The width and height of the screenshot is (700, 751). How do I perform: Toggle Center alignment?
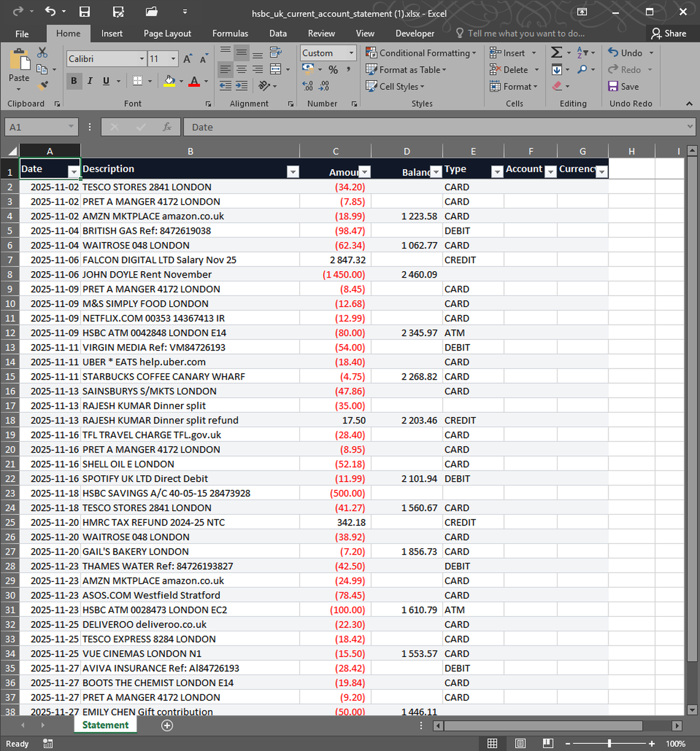point(242,69)
